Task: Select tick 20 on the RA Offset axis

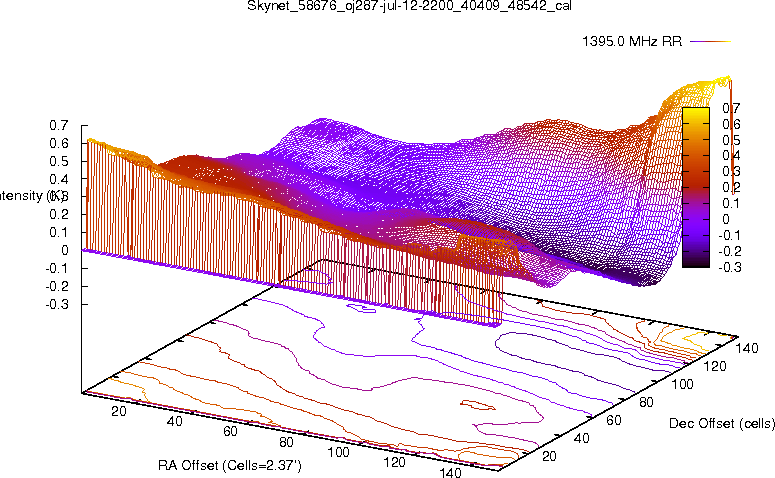Action: 119,411
